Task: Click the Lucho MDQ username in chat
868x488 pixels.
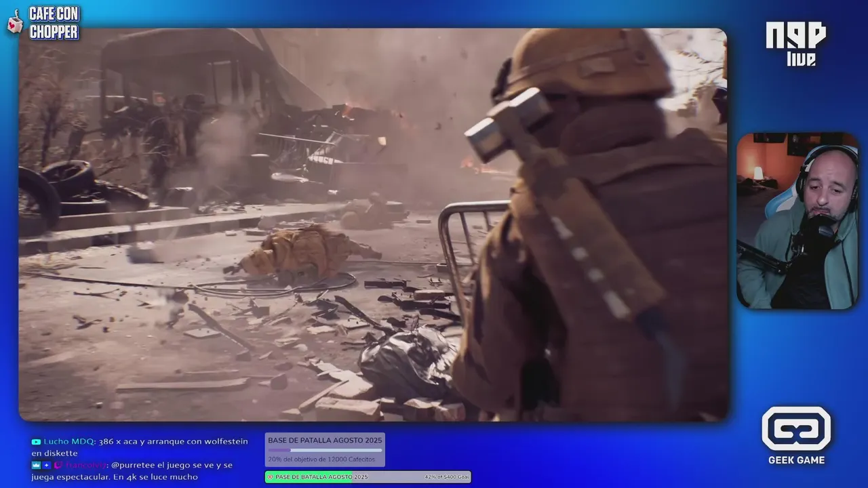Action: pos(68,442)
